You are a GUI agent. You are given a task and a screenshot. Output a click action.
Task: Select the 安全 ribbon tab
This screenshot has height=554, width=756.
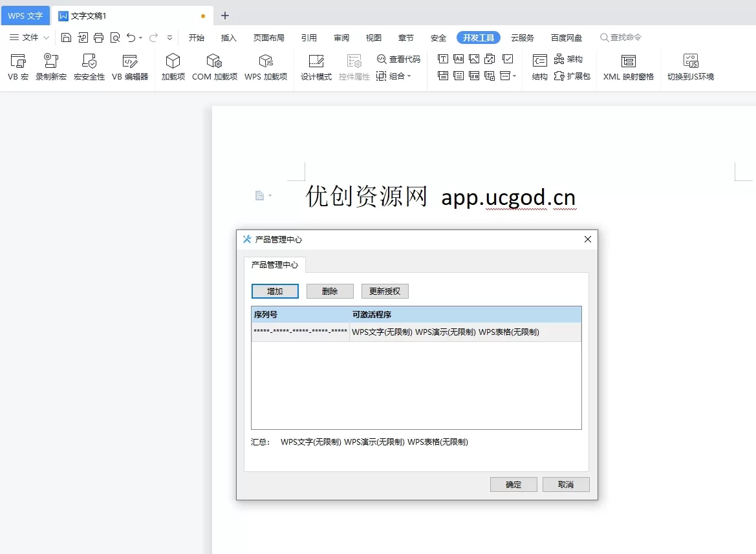pyautogui.click(x=438, y=37)
